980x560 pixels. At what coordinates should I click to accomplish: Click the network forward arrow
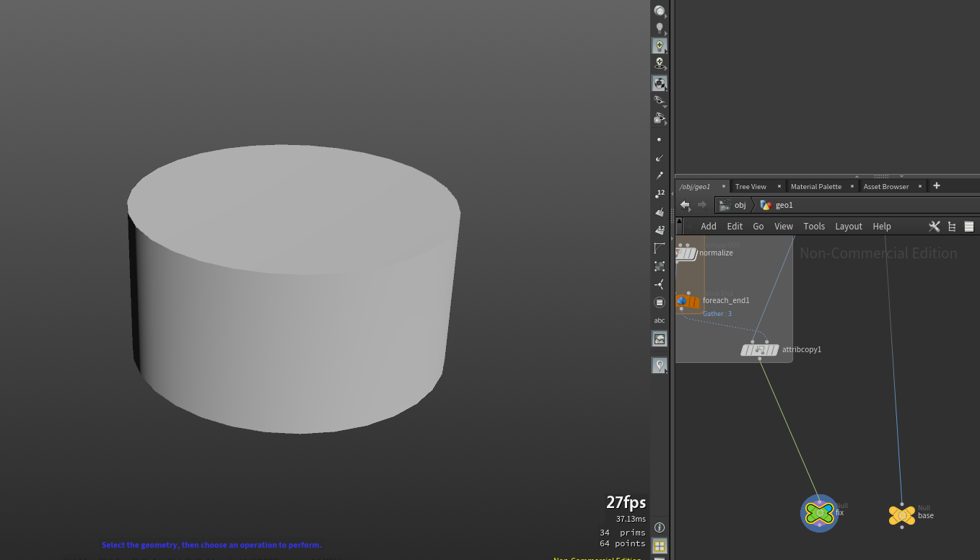(x=701, y=205)
